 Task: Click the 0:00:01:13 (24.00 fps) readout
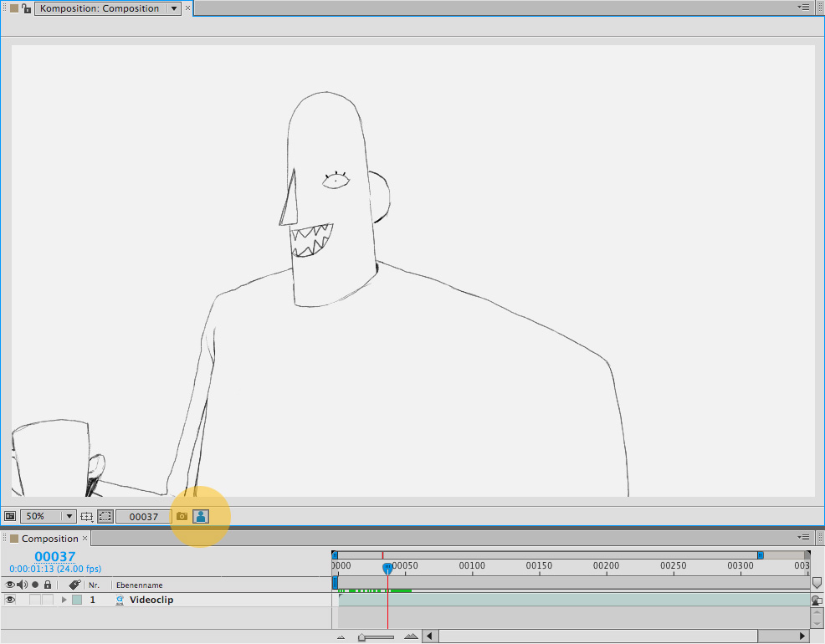coord(55,569)
